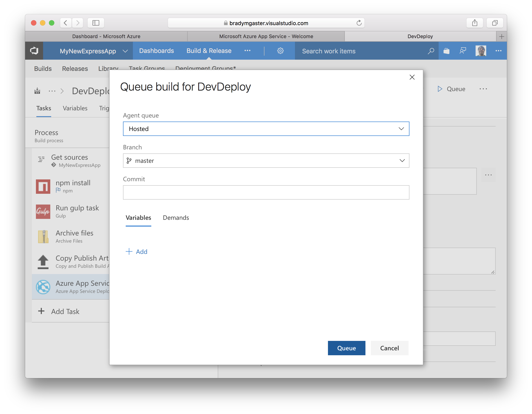Click the Commit input field
This screenshot has height=414, width=532.
tap(266, 192)
